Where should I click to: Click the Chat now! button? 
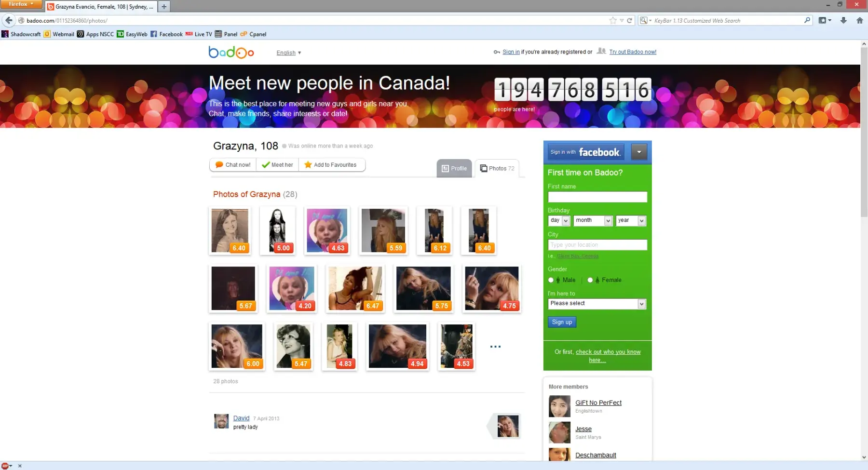(x=233, y=165)
